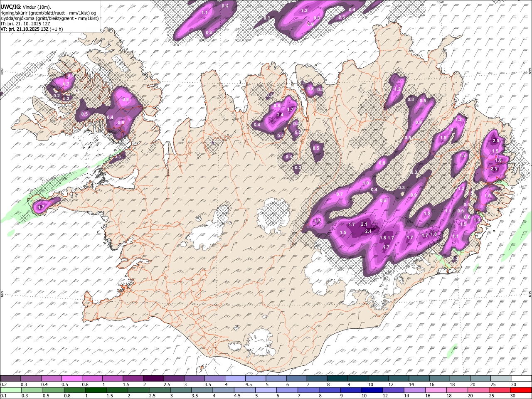This screenshot has height=399, width=532.
Task: Select the darkest green 1 swatch in lower scale
Action: pyautogui.click(x=96, y=390)
